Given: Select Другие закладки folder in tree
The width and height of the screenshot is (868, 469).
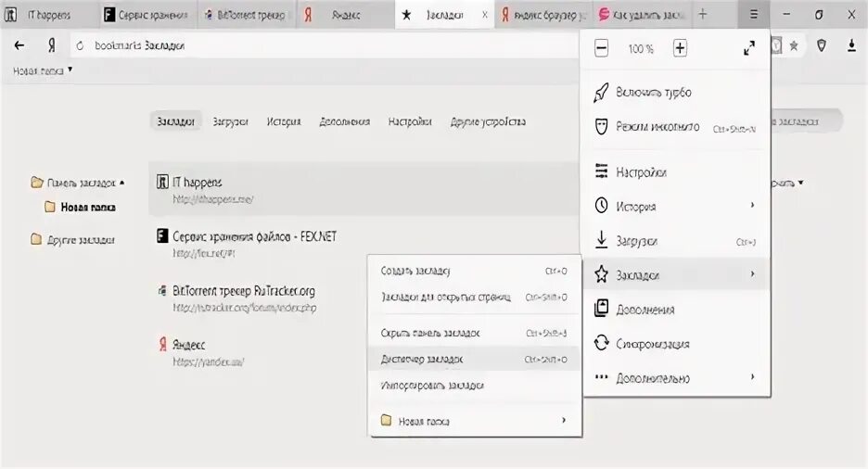Looking at the screenshot, I should (73, 239).
